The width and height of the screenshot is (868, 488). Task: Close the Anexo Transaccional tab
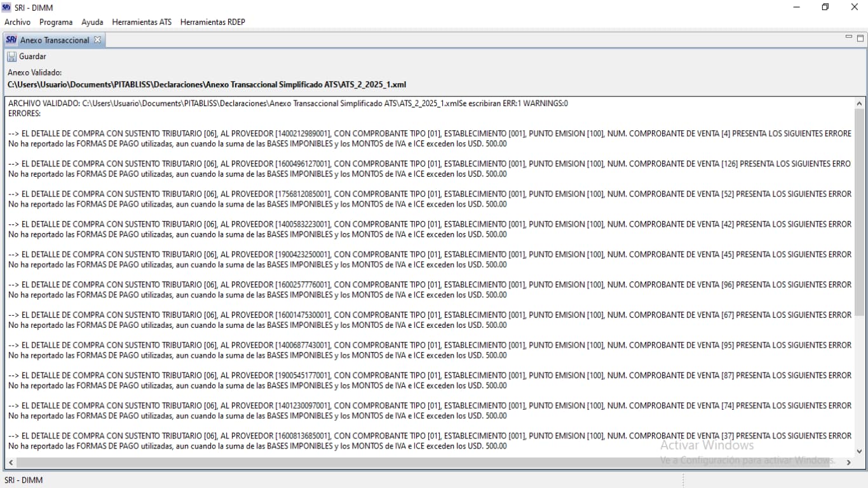pos(97,40)
